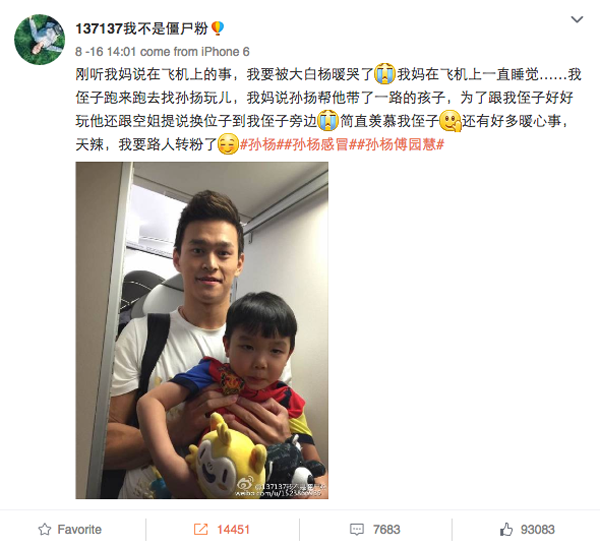The height and width of the screenshot is (548, 600).
Task: Open the #孙杨傅园慧# hashtag topic
Action: coord(400,145)
